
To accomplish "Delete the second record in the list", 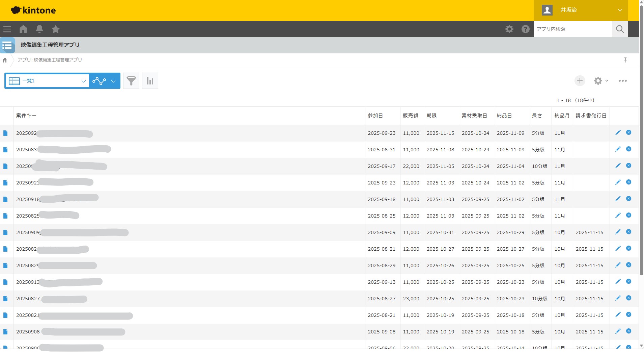I will (628, 149).
